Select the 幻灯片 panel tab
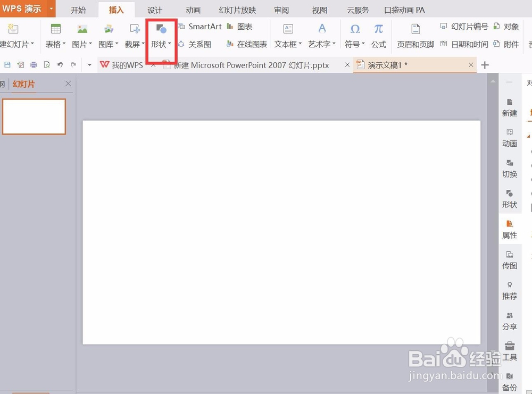Image resolution: width=532 pixels, height=394 pixels. 24,84
